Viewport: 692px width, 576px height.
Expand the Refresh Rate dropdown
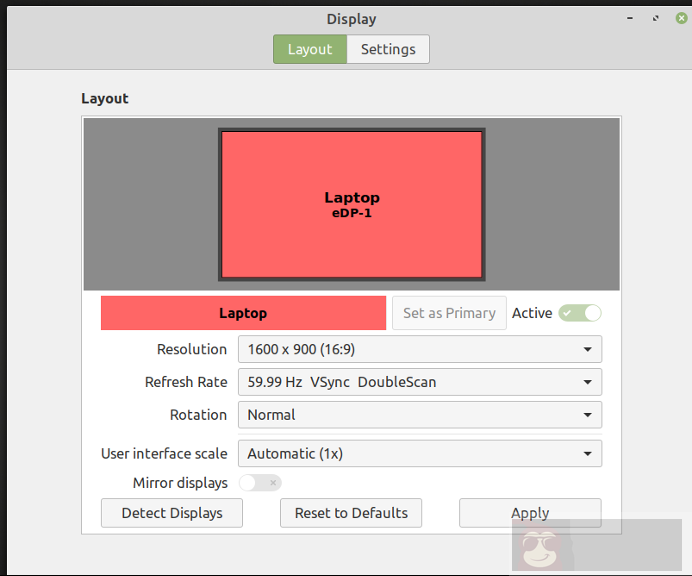click(x=419, y=382)
